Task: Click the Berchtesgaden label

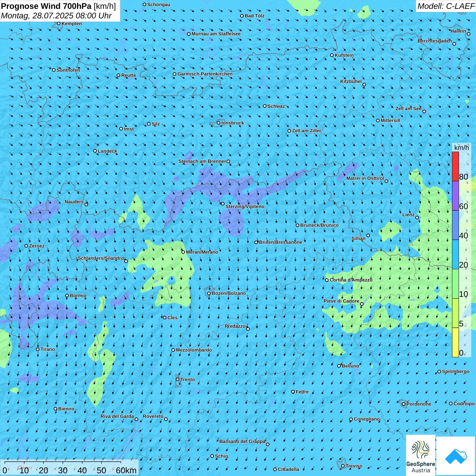Action: 435,41
